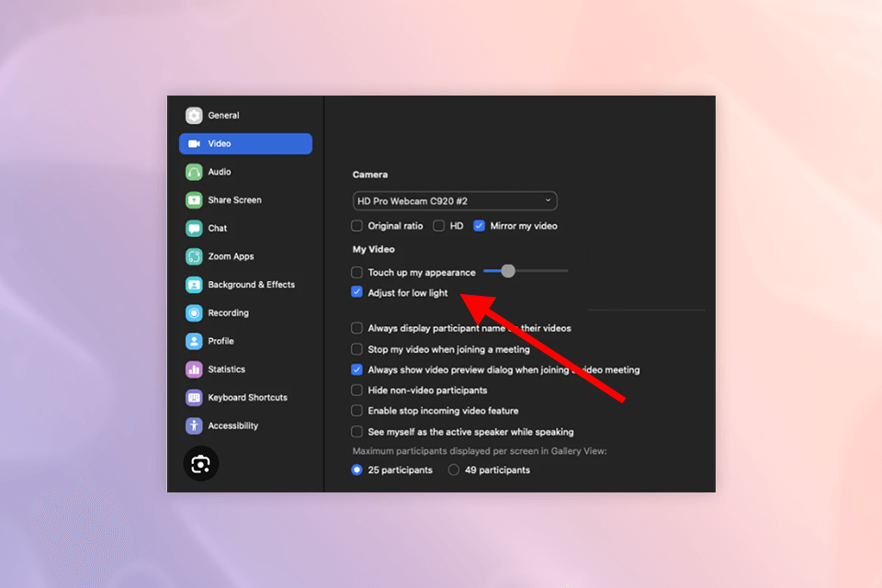Click the touch up appearance slider handle
This screenshot has height=588, width=882.
coord(508,271)
